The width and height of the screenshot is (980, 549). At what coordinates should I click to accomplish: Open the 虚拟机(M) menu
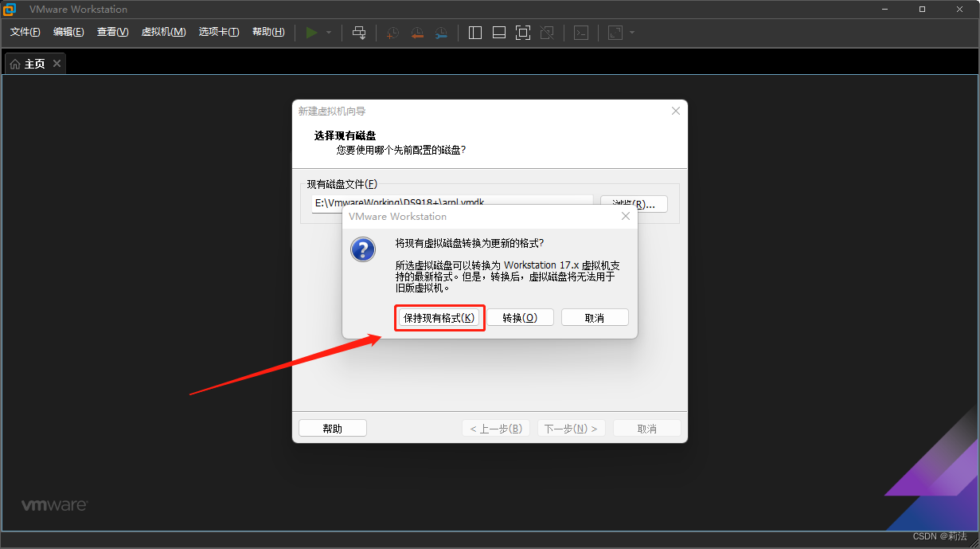pyautogui.click(x=163, y=32)
